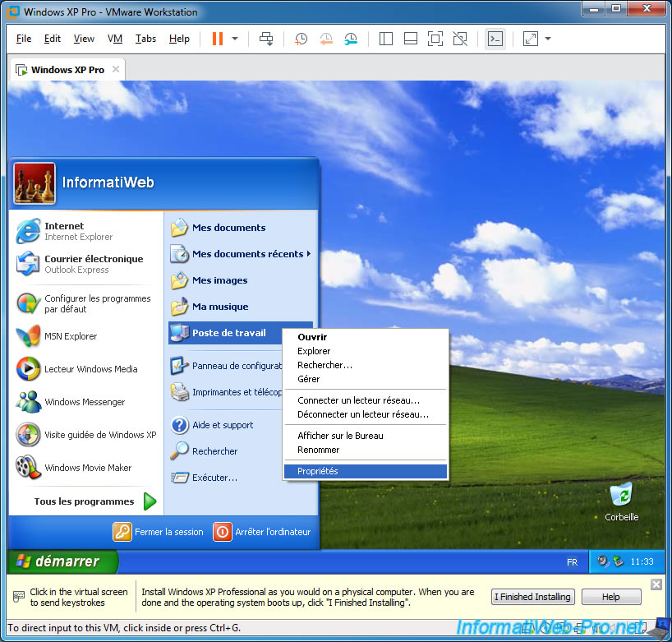Click the 11:33 taskbar clock
672x642 pixels.
pyautogui.click(x=642, y=561)
